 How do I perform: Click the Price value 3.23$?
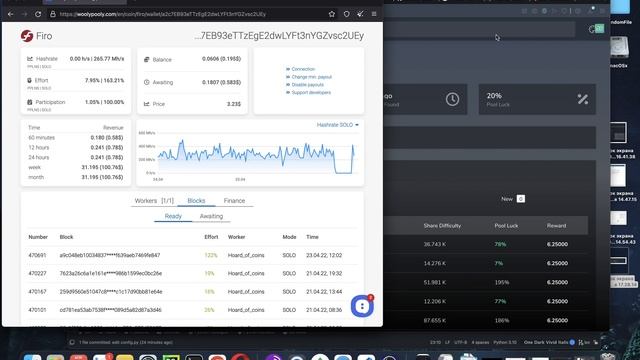[x=234, y=104]
